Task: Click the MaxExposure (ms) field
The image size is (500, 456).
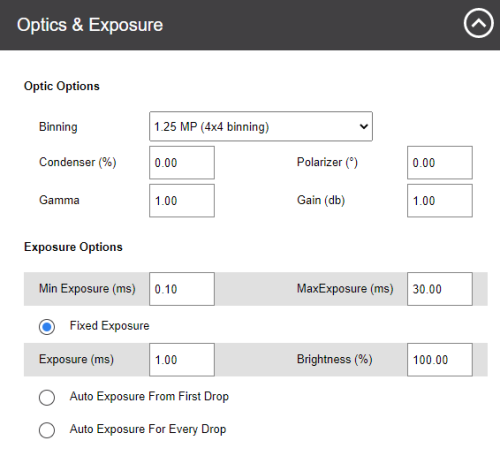Action: 440,289
